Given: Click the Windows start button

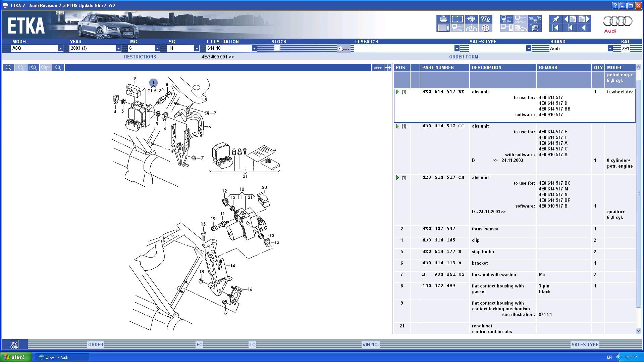Looking at the screenshot, I should 16,357.
